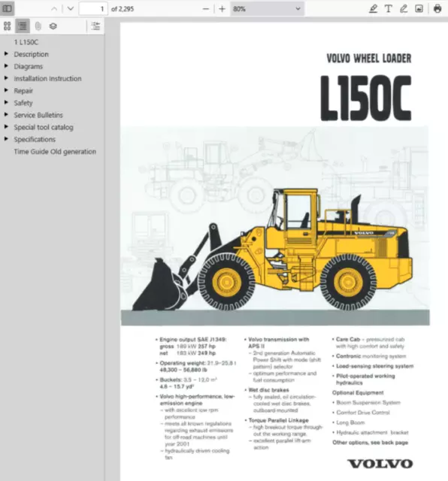The width and height of the screenshot is (448, 481).
Task: Click the 'Other options, see back page' text
Action: pyautogui.click(x=370, y=443)
